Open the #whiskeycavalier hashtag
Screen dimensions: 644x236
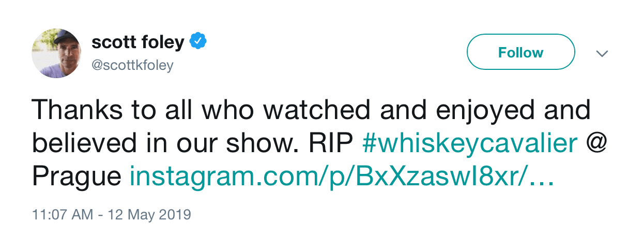point(470,144)
